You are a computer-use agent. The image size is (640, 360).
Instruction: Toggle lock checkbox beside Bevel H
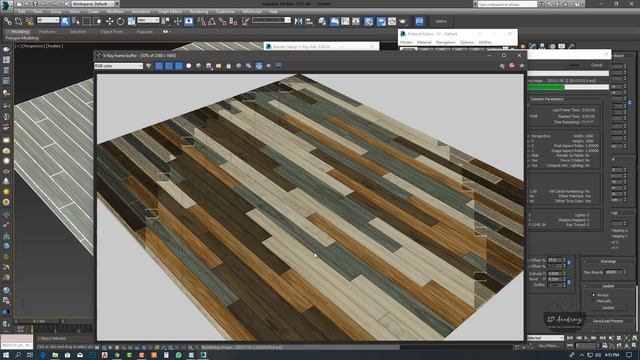click(569, 282)
